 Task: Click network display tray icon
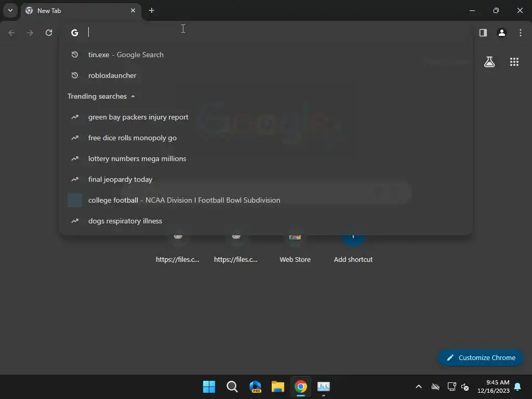tap(451, 387)
